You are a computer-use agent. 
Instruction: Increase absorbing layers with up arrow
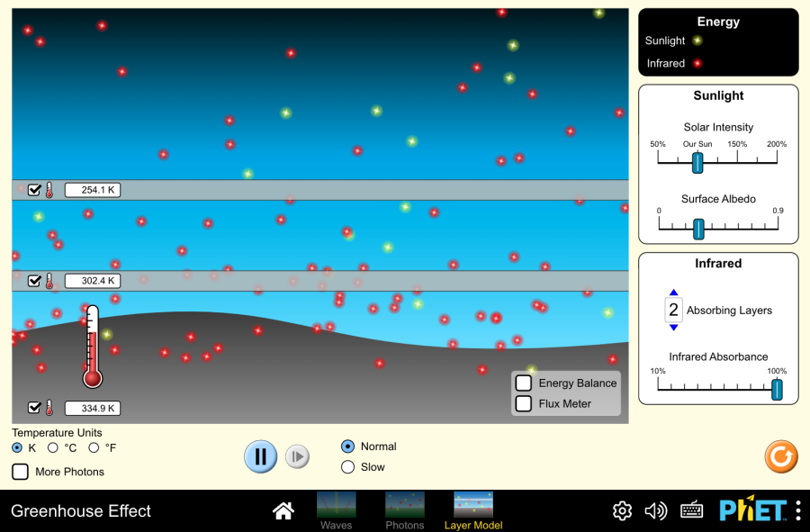[x=673, y=293]
